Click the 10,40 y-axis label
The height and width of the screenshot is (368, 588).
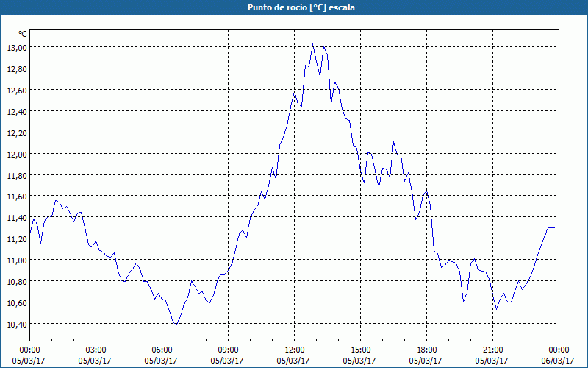pyautogui.click(x=17, y=324)
